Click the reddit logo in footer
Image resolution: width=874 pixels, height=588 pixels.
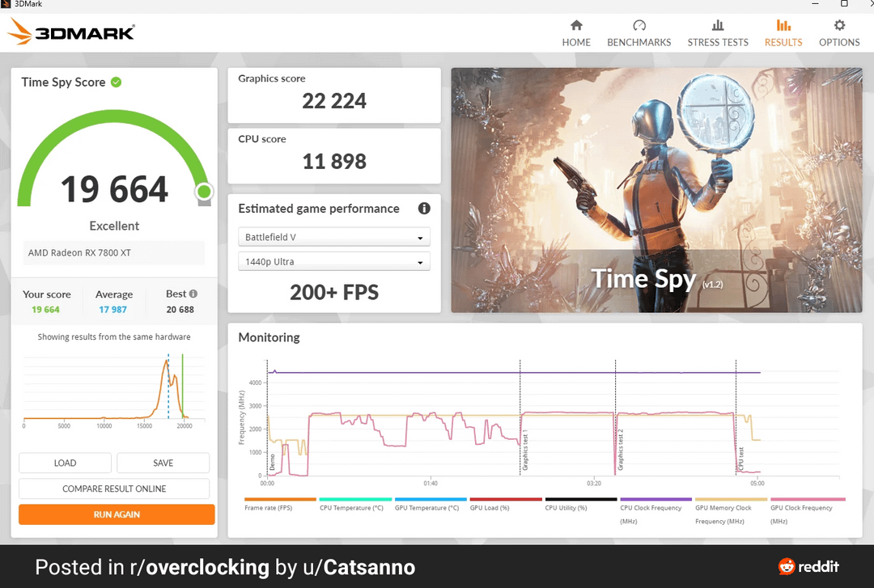point(808,566)
